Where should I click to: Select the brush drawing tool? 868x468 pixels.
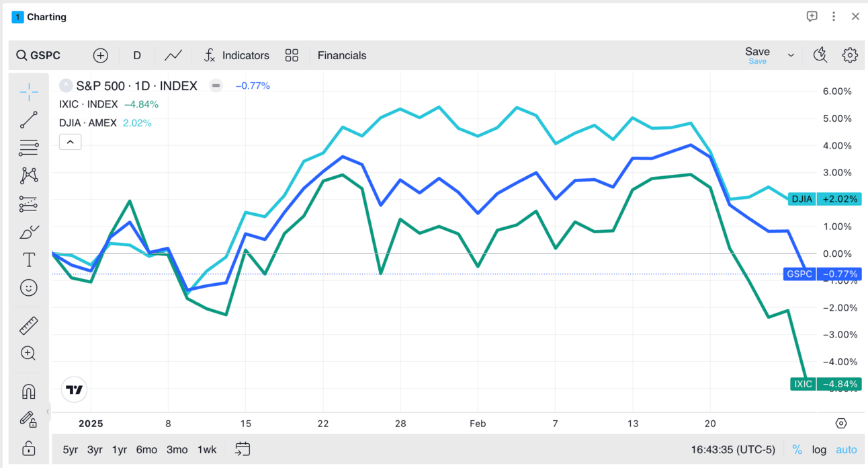click(x=29, y=232)
